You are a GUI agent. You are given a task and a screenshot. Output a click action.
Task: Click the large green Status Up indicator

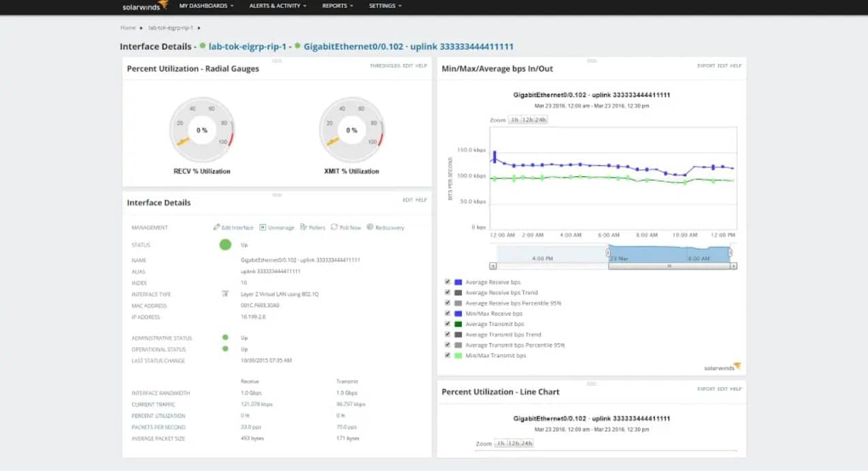pos(225,244)
